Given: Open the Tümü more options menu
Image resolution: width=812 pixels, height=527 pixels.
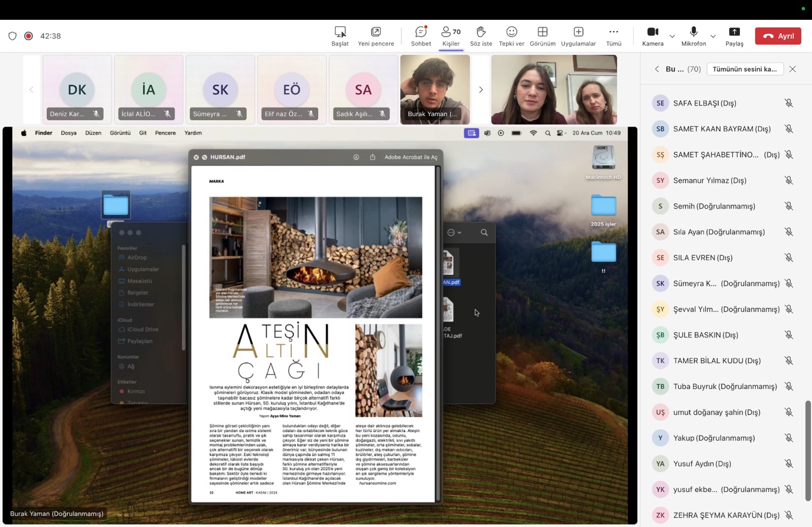Looking at the screenshot, I should pos(613,36).
